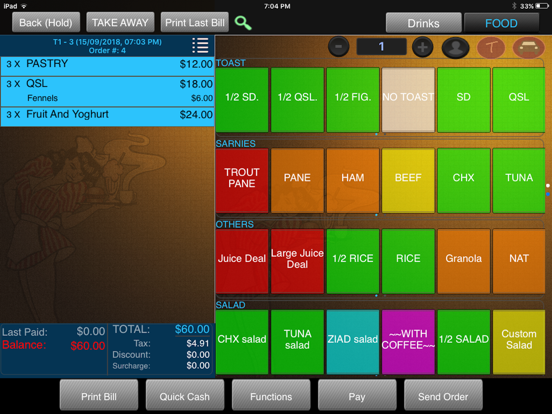The width and height of the screenshot is (552, 414).
Task: Add the Custom Salad tile
Action: point(519,342)
